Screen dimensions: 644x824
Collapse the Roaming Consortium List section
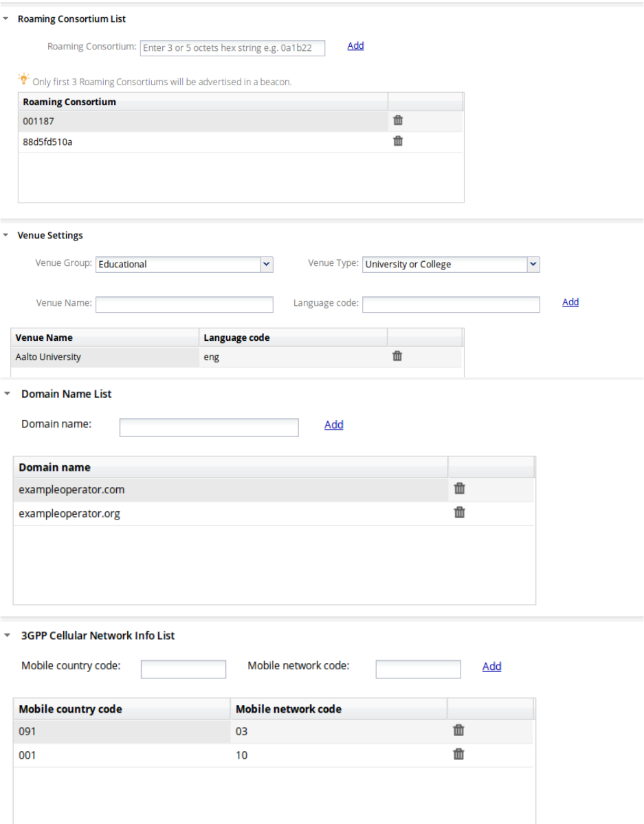[x=6, y=19]
